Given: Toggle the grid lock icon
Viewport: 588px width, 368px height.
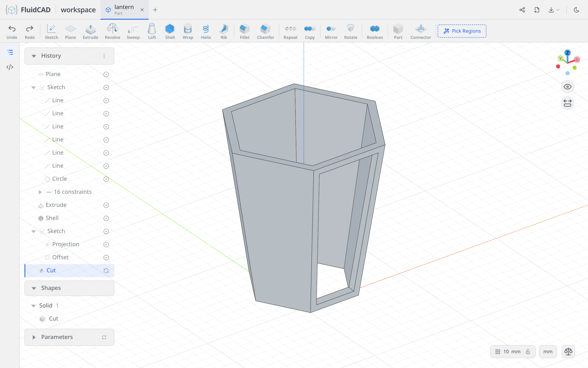Looking at the screenshot, I should pos(528,351).
